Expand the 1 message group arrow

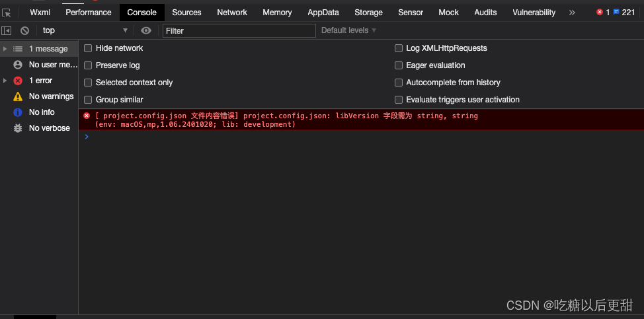[x=5, y=49]
